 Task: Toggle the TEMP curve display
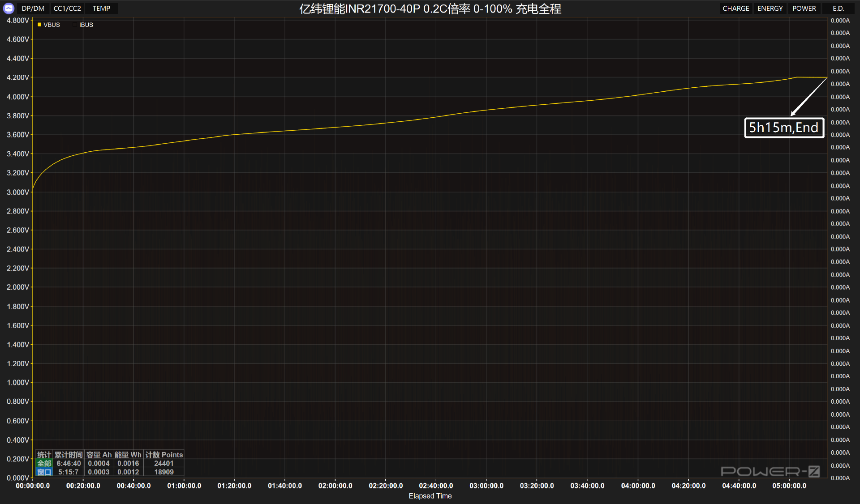click(101, 9)
